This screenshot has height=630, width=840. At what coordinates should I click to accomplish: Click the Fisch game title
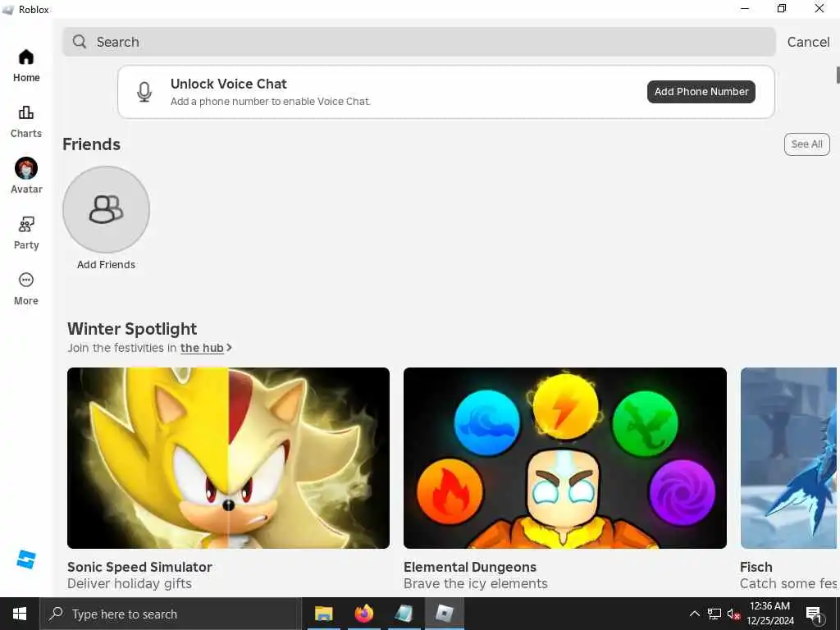click(756, 567)
